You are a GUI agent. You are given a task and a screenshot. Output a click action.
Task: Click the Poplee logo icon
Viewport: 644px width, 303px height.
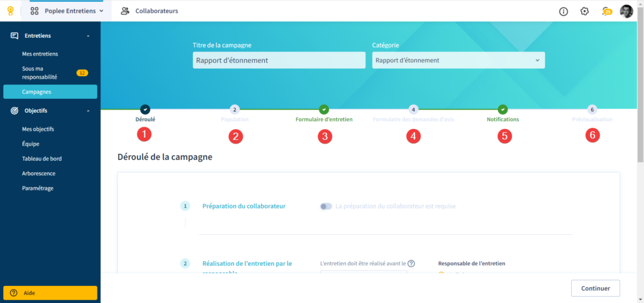[x=11, y=11]
